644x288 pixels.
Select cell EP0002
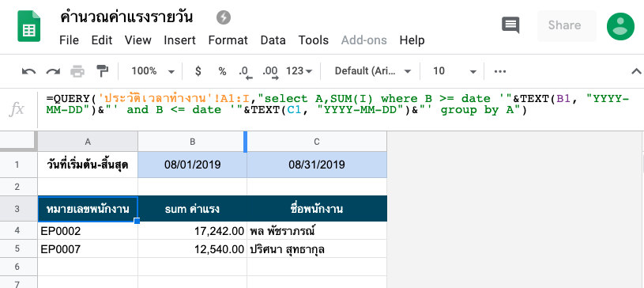(x=88, y=231)
